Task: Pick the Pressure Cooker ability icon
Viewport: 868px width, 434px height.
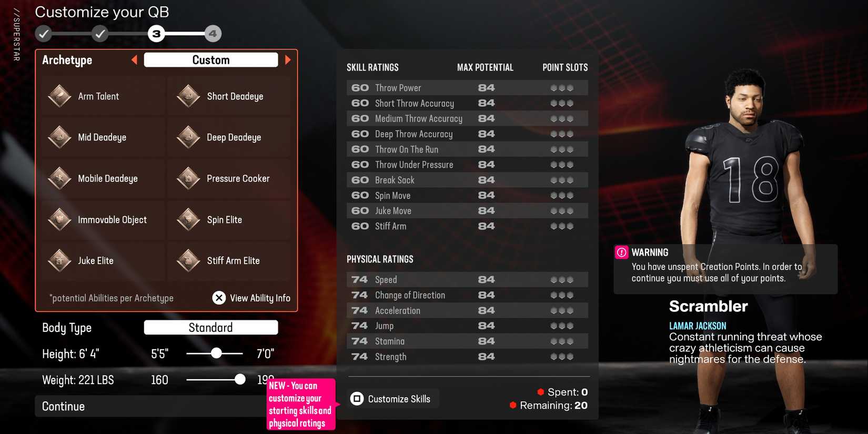Action: [188, 178]
